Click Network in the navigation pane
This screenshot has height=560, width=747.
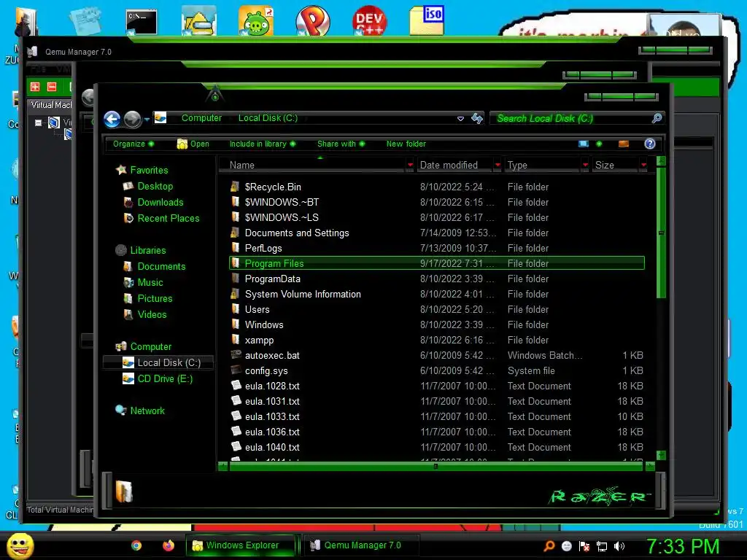(147, 411)
